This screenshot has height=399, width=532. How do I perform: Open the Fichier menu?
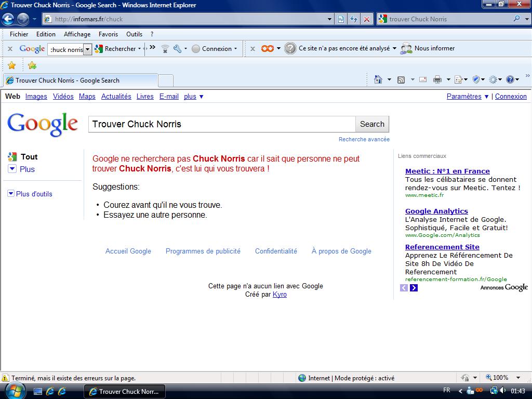coord(19,34)
